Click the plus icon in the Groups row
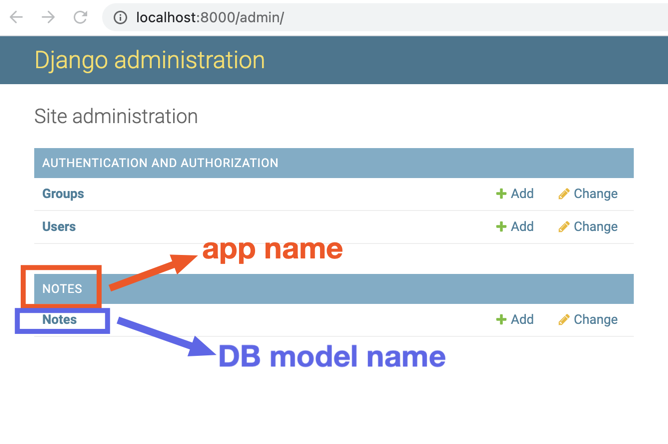 [501, 194]
